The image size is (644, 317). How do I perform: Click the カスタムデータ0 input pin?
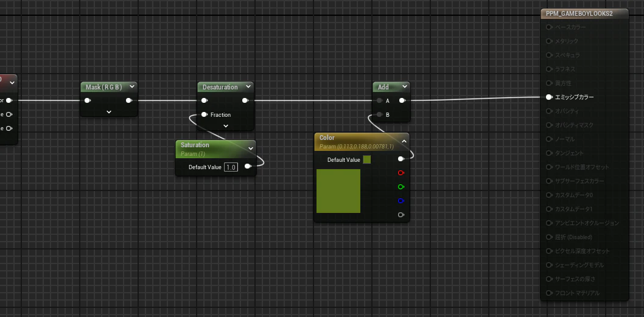548,195
